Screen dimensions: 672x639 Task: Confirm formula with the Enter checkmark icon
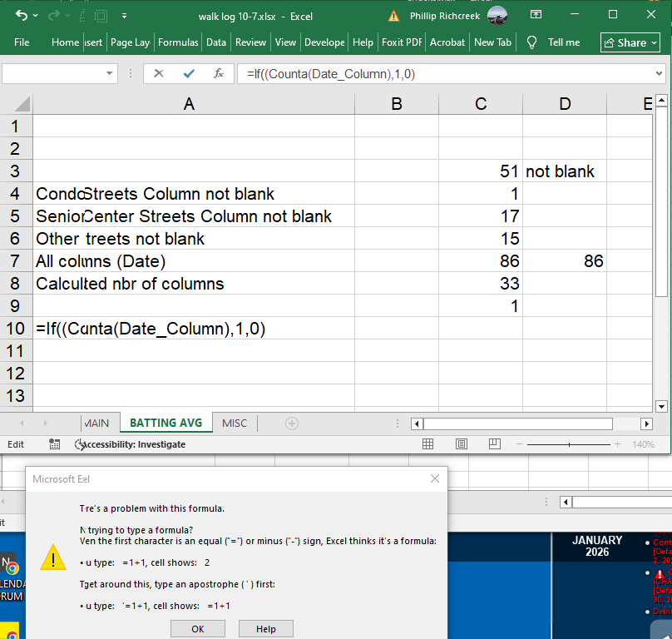[x=189, y=74]
